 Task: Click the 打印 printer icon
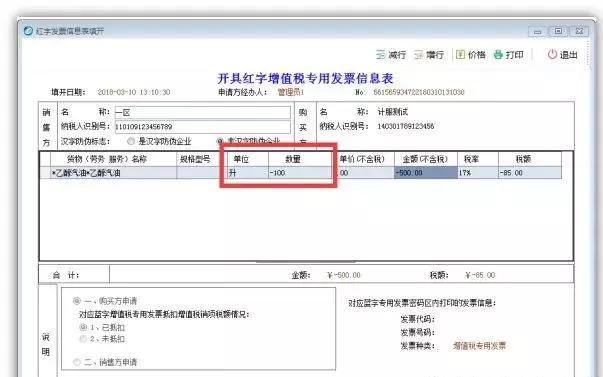click(498, 55)
